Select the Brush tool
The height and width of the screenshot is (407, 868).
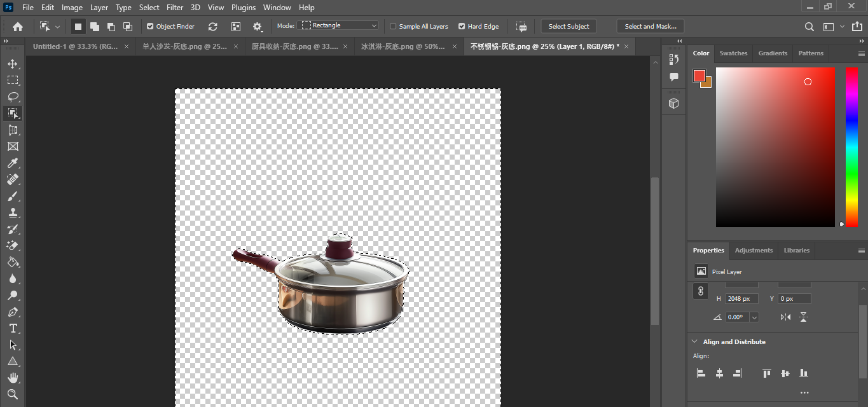point(13,197)
